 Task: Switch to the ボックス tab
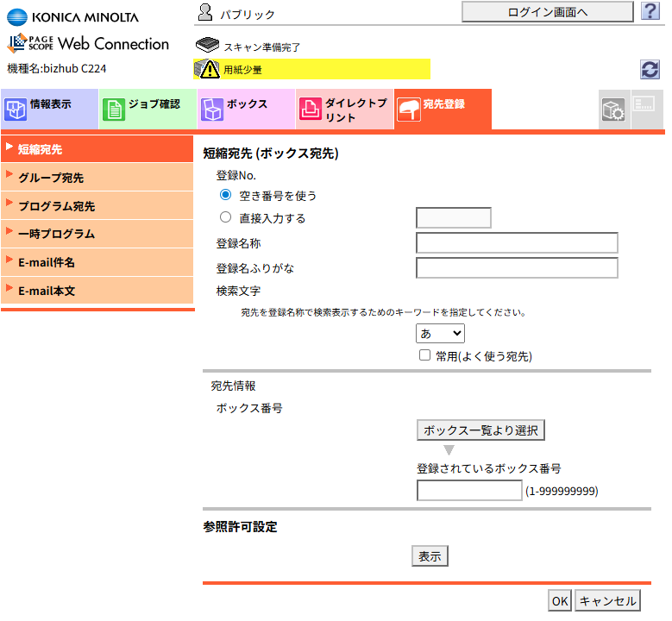point(246,109)
